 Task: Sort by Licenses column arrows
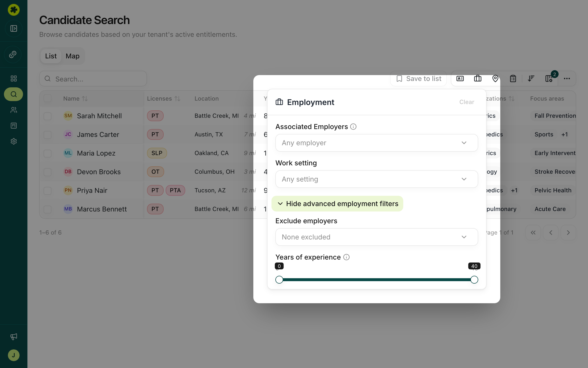tap(177, 99)
